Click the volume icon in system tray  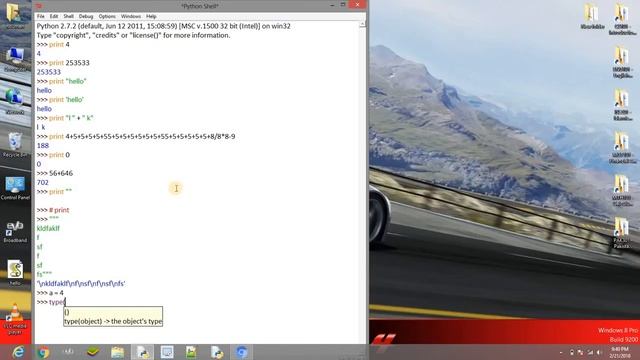(x=599, y=352)
